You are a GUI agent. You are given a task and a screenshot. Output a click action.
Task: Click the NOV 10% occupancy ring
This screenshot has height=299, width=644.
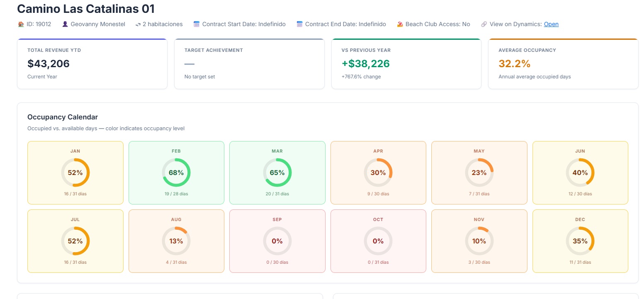coord(479,241)
